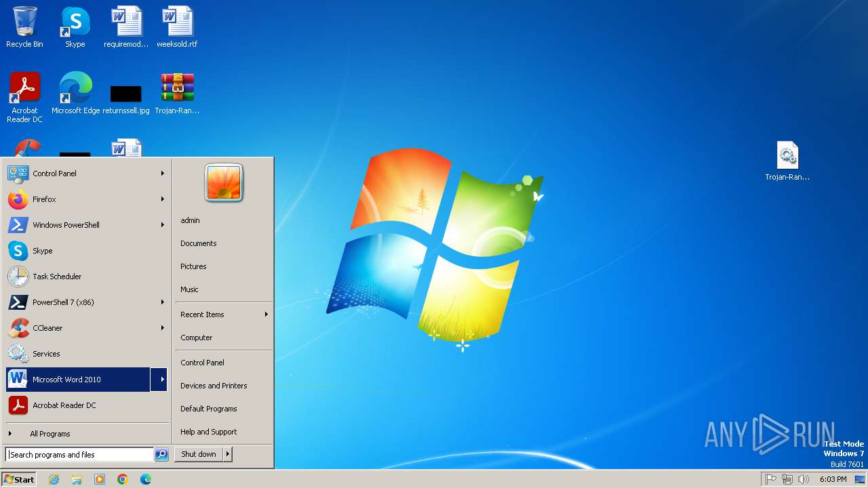Show All Programs list
The width and height of the screenshot is (868, 488).
[86, 434]
